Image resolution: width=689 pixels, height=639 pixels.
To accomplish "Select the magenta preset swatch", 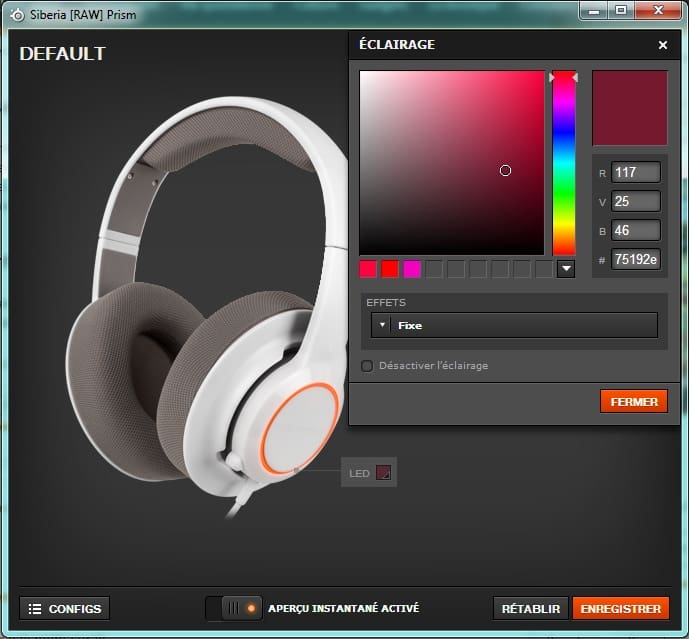I will point(412,268).
